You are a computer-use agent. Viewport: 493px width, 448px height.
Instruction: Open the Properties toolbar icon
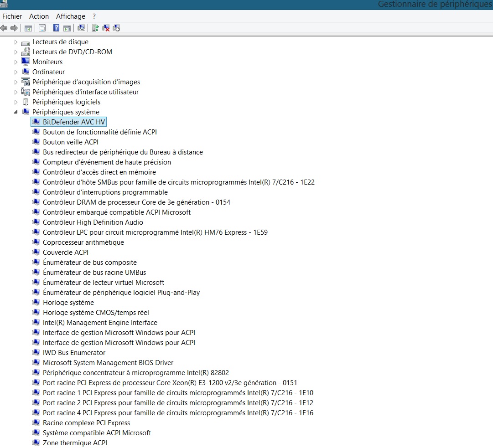tap(42, 28)
